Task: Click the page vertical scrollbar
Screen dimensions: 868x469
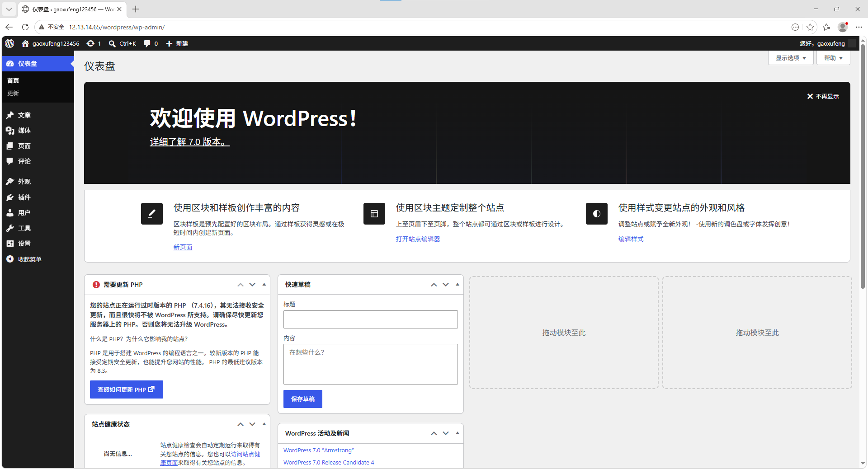Action: coord(863,166)
